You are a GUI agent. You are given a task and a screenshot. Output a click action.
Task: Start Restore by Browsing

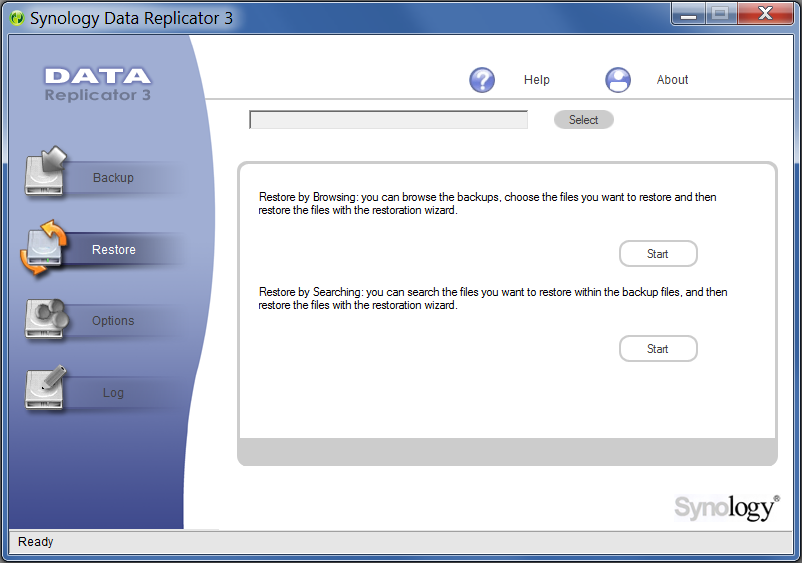(x=658, y=254)
